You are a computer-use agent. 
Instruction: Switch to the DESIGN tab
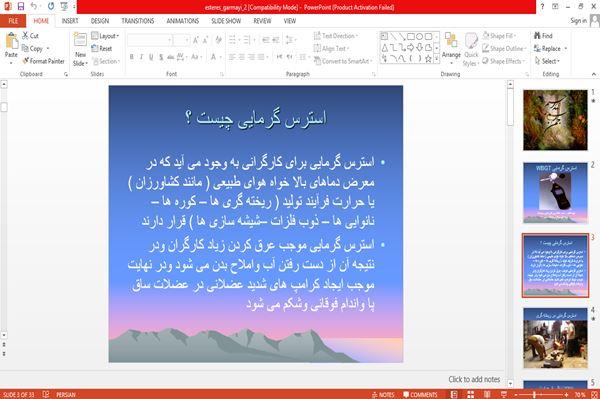click(100, 21)
